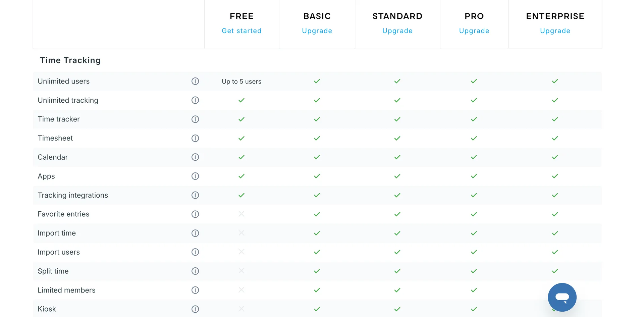This screenshot has width=644, height=317.
Task: Click the FREE plan heading
Action: [241, 16]
